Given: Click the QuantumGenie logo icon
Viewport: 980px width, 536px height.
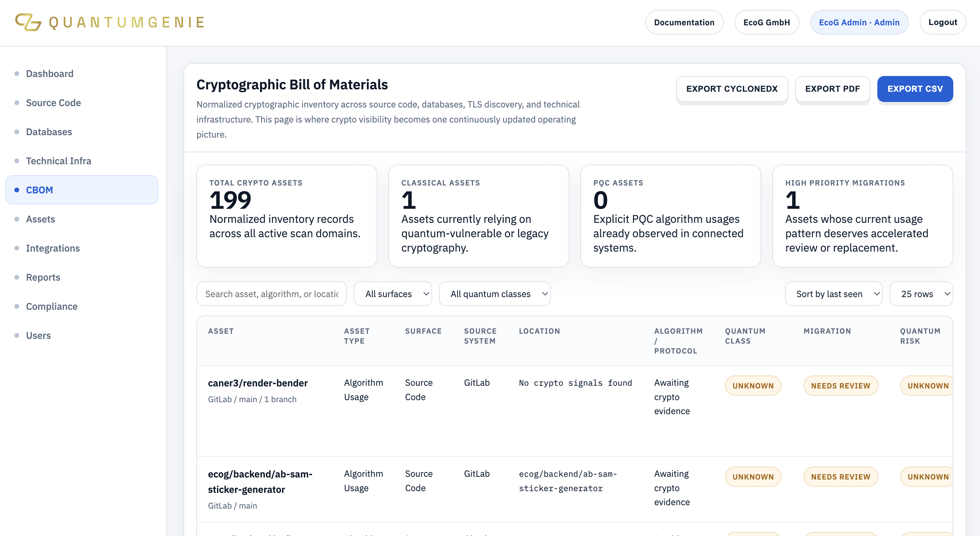Looking at the screenshot, I should pos(28,22).
